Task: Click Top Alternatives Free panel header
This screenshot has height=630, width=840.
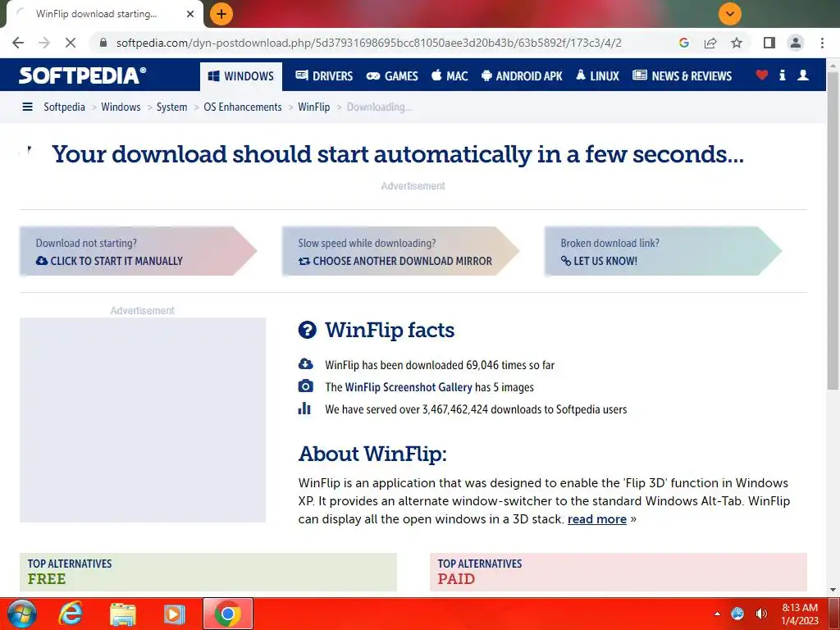Action: click(208, 572)
